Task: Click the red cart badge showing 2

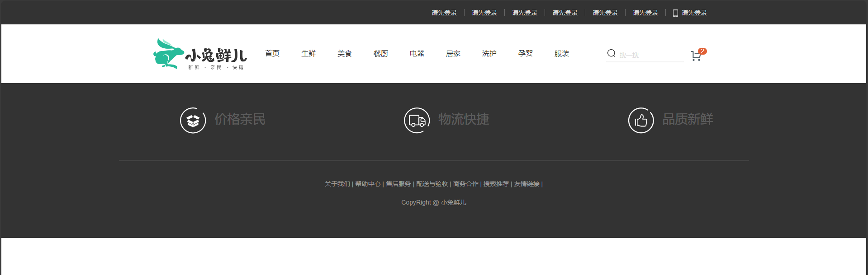Action: [x=702, y=51]
